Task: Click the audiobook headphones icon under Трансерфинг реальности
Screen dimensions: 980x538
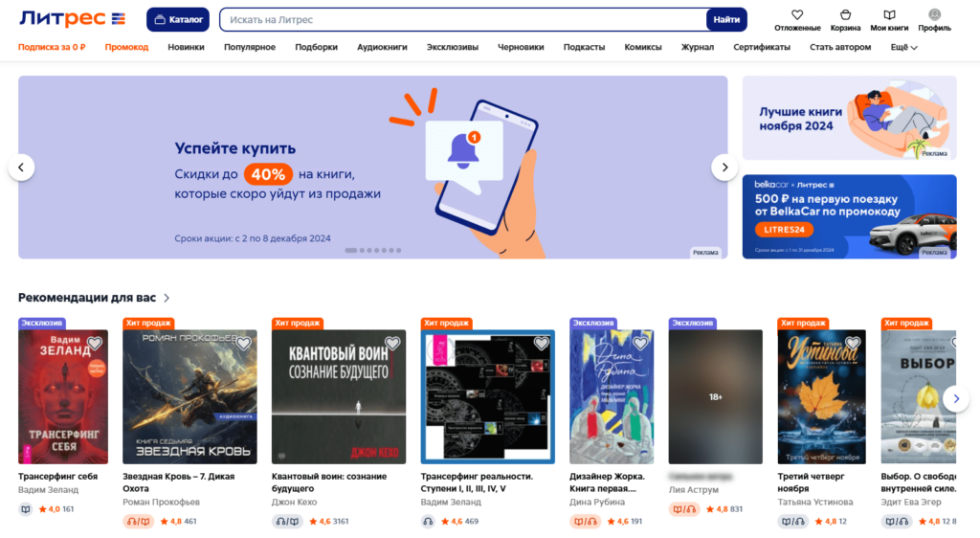Action: point(428,521)
